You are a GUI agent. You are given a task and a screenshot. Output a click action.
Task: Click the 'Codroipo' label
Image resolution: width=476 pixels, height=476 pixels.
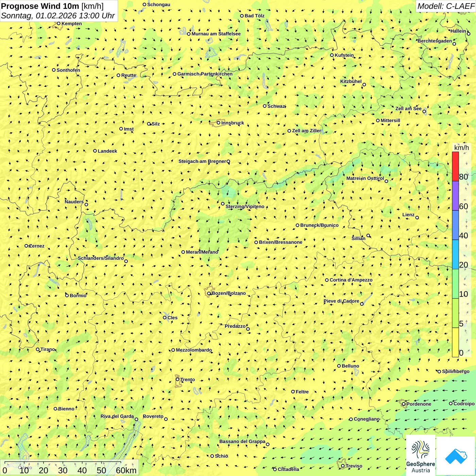tap(464, 404)
